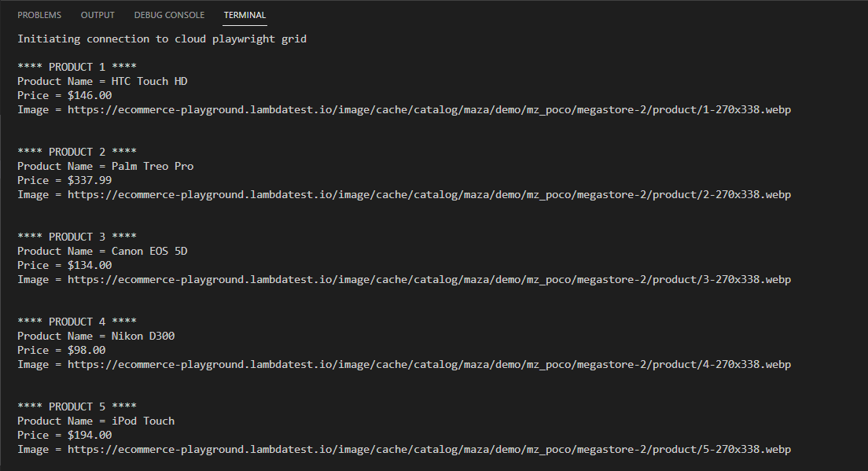Image resolution: width=868 pixels, height=471 pixels.
Task: Open the OUTPUT tab
Action: coord(97,15)
